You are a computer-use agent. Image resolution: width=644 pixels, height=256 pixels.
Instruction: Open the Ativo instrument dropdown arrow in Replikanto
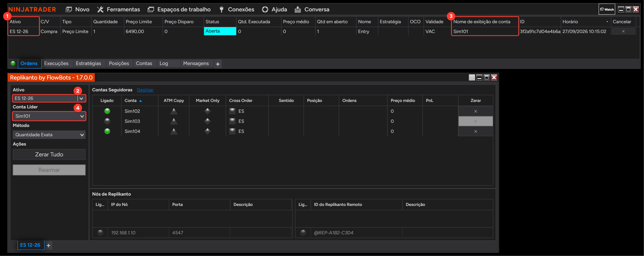point(81,98)
